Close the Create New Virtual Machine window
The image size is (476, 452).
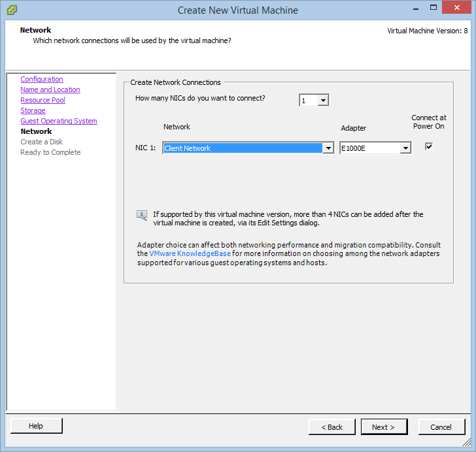coord(456,8)
